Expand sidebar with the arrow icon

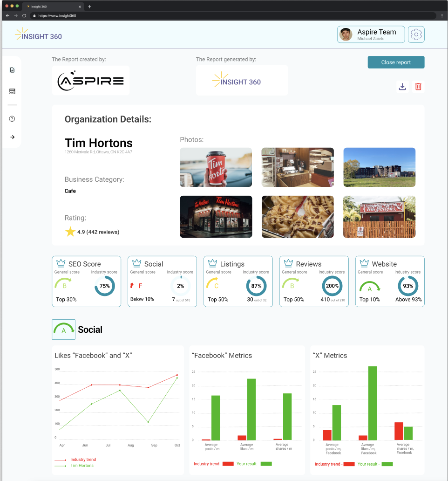(x=12, y=137)
